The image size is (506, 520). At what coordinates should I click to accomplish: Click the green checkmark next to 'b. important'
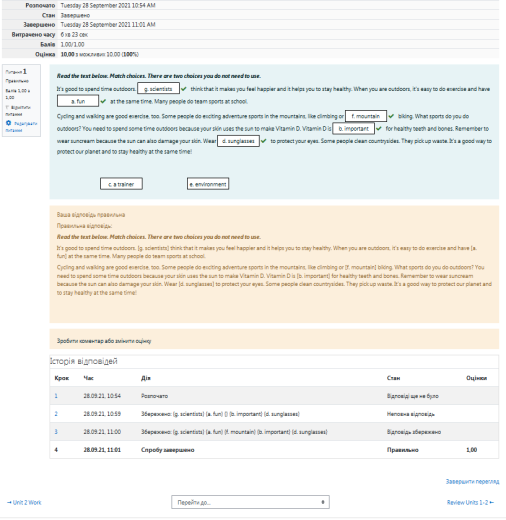coord(379,129)
